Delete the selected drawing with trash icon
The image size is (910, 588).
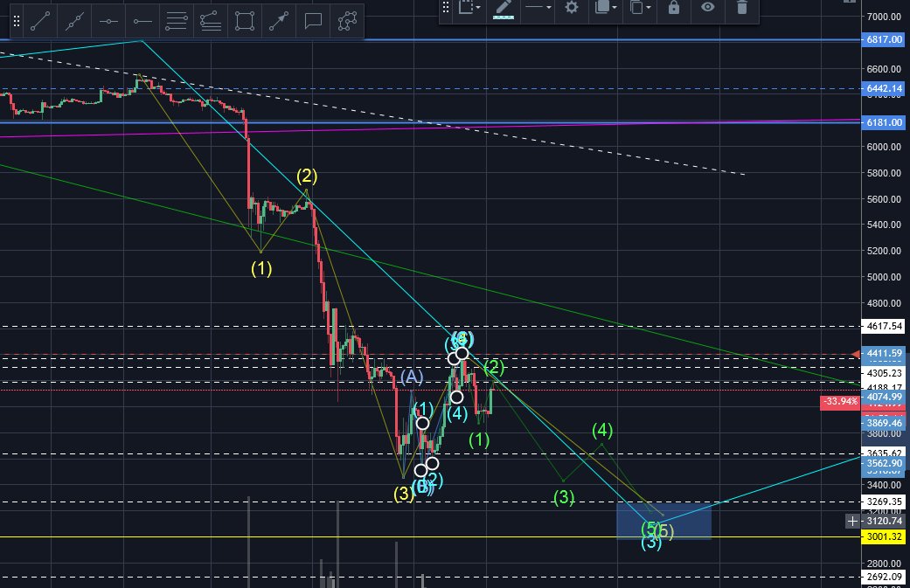(741, 8)
